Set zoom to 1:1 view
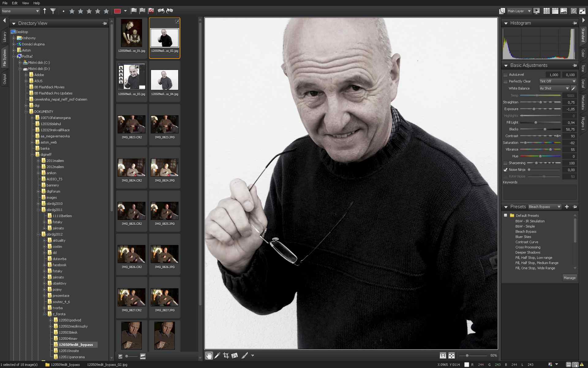588x368 pixels. click(x=443, y=356)
